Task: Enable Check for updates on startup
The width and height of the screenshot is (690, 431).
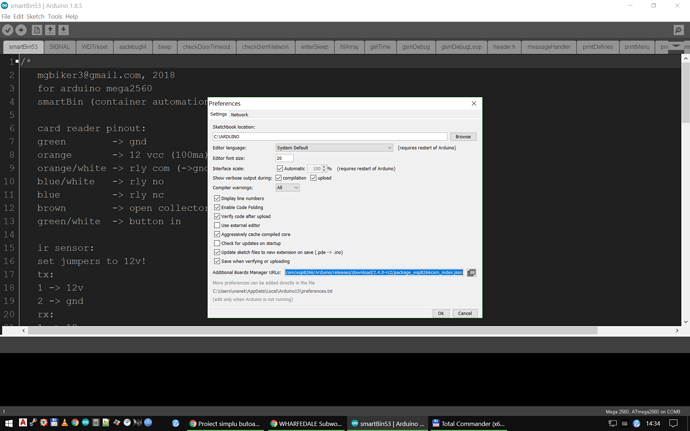Action: (x=217, y=243)
